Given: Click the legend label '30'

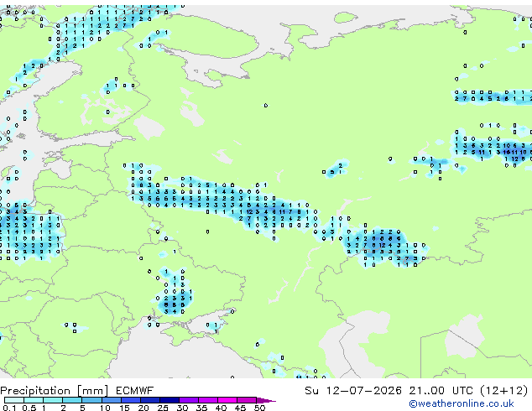Looking at the screenshot, I should point(182,408).
